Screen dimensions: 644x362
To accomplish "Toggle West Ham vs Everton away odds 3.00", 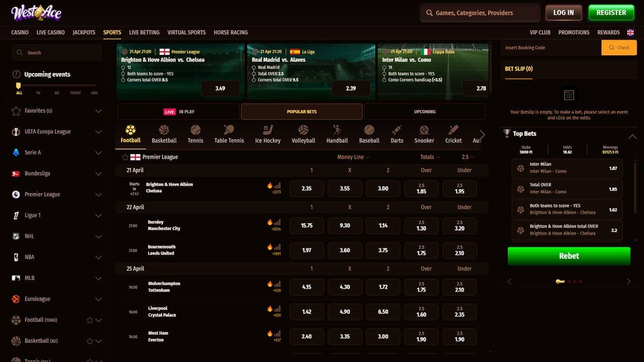I will (383, 337).
